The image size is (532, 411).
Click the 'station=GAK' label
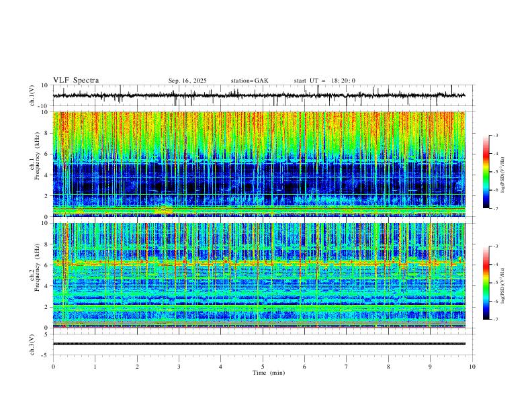(249, 81)
